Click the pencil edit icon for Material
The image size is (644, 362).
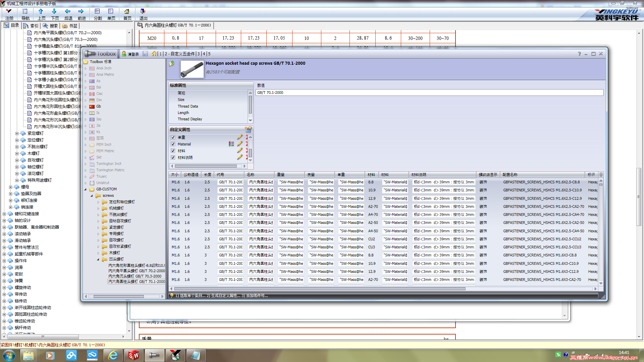point(239,144)
